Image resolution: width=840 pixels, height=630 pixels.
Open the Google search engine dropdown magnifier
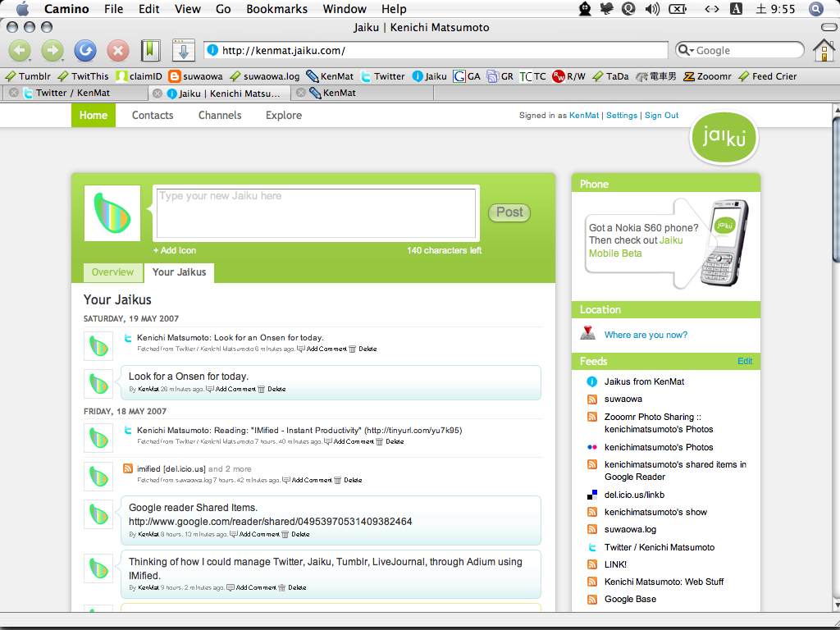(684, 50)
